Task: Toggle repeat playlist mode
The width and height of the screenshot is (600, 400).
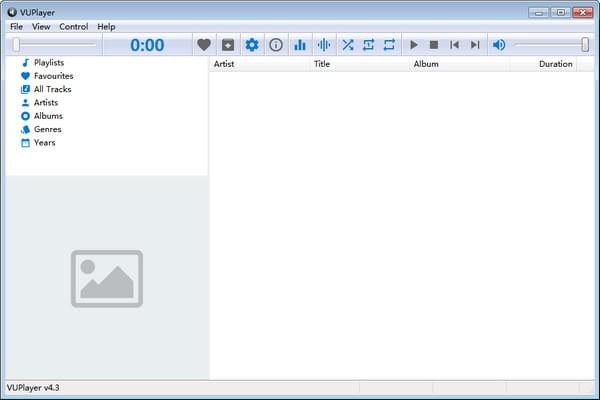Action: point(388,45)
